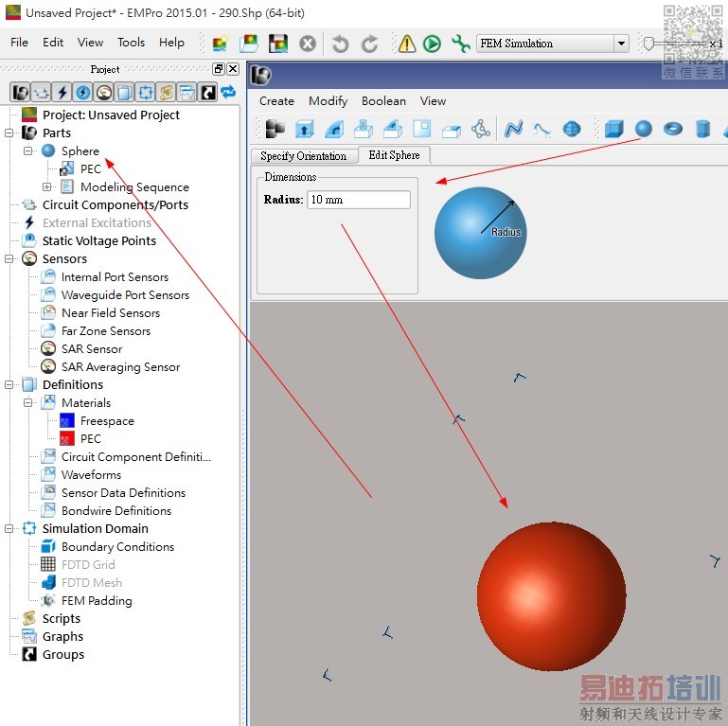Screen dimensions: 728x726
Task: Click the gray circled X cancel icon
Action: pos(308,44)
